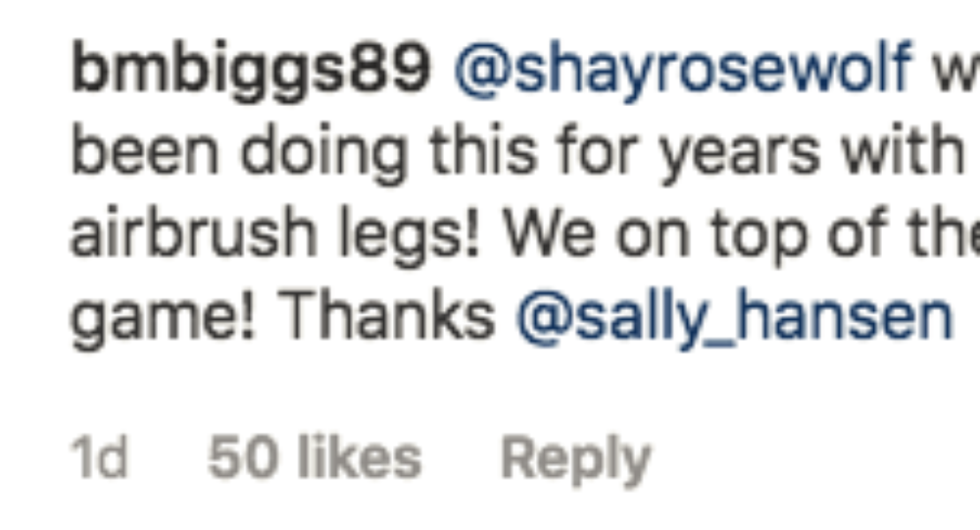View the 50 likes list

pos(314,458)
